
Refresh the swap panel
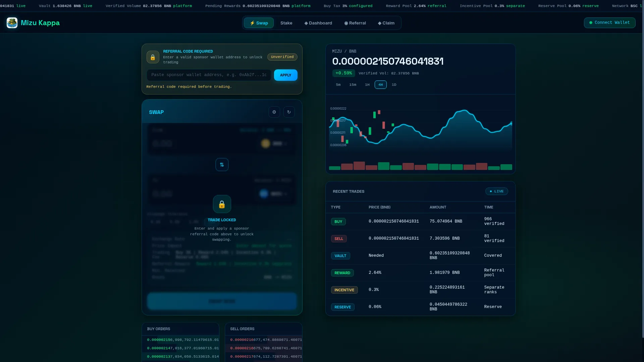click(289, 112)
